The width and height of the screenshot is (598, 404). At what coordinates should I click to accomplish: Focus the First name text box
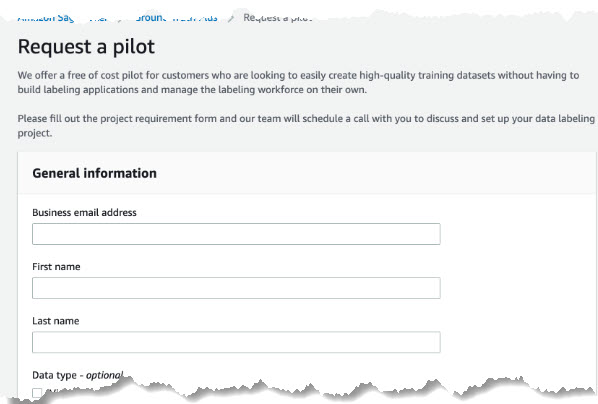click(x=236, y=288)
